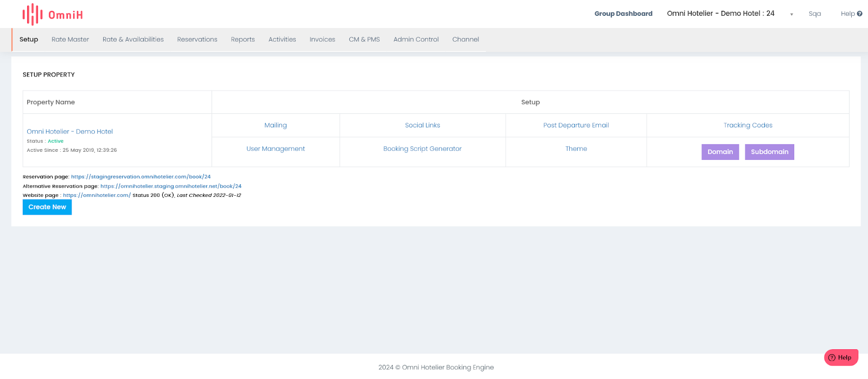This screenshot has height=379, width=868.
Task: Open the Admin Control tab
Action: [416, 40]
